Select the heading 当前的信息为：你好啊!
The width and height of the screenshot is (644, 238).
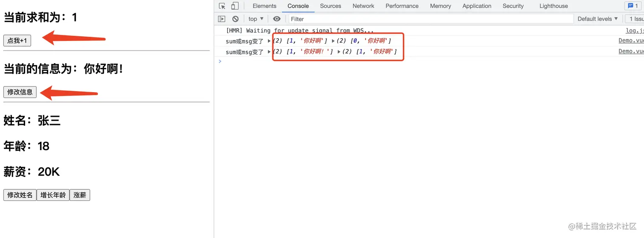63,69
